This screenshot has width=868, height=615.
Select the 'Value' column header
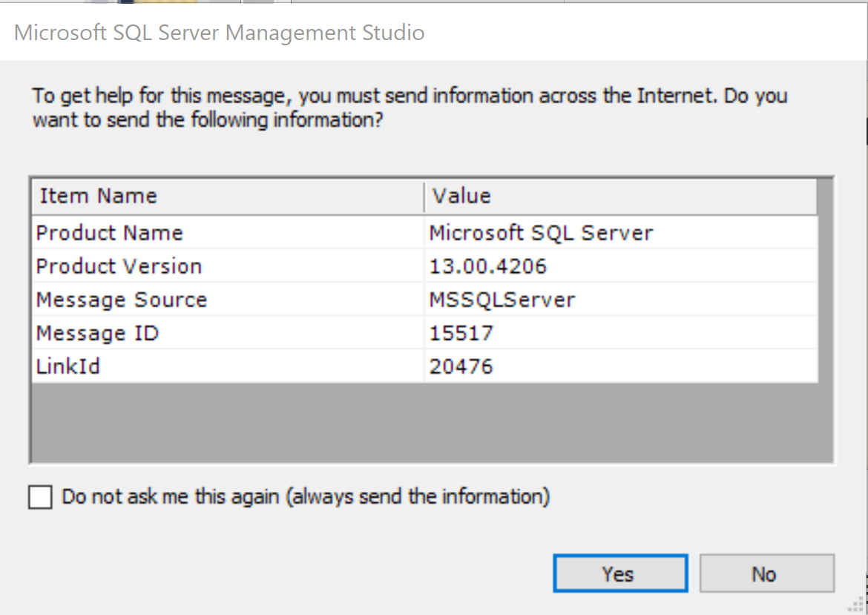pos(461,195)
